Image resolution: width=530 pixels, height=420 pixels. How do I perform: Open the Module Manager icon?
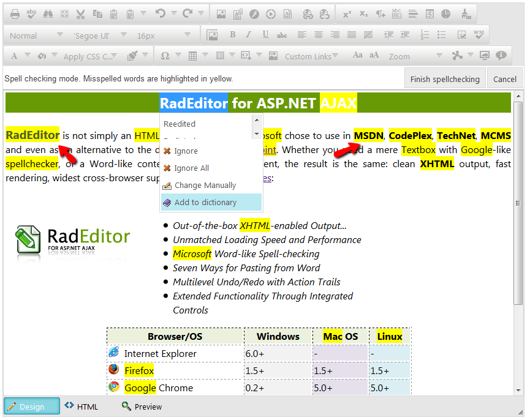pyautogui.click(x=457, y=56)
